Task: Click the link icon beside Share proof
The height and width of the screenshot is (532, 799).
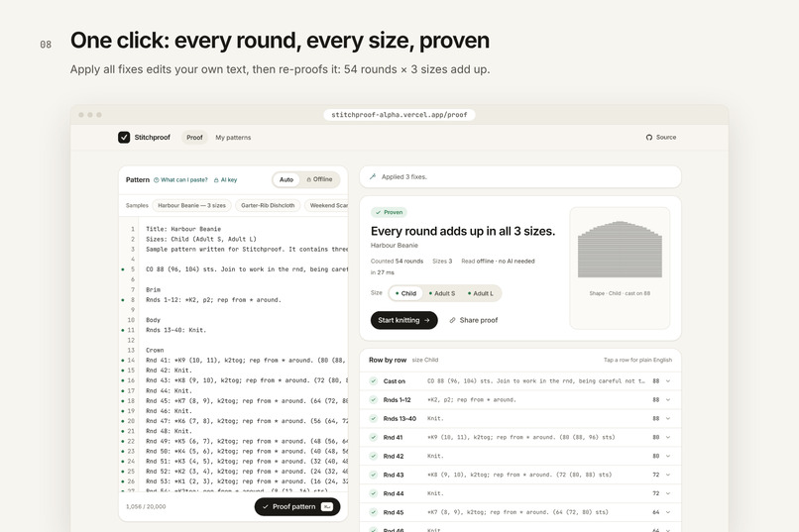Action: point(452,320)
